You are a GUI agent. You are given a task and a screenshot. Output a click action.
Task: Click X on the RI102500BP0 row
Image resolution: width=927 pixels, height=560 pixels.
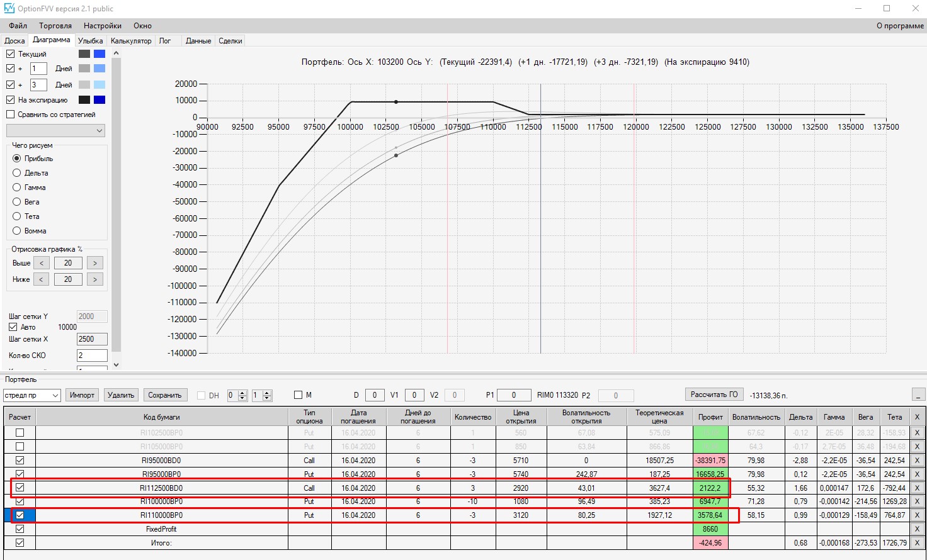917,433
